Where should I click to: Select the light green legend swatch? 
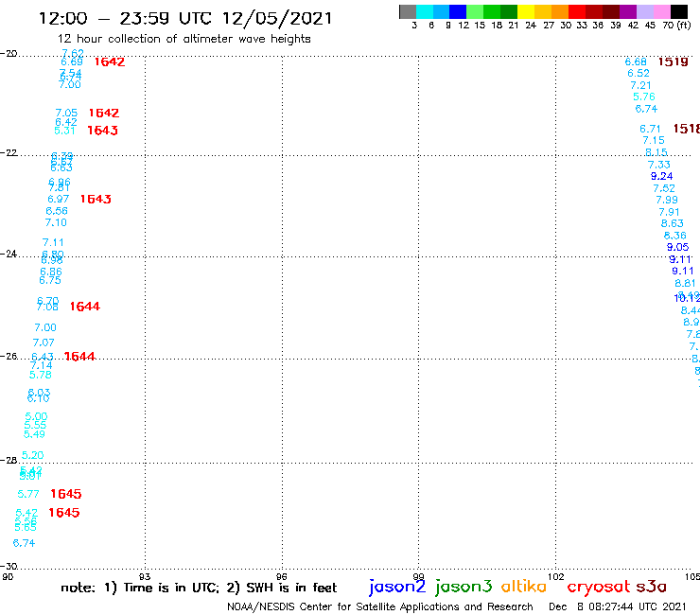pyautogui.click(x=475, y=11)
